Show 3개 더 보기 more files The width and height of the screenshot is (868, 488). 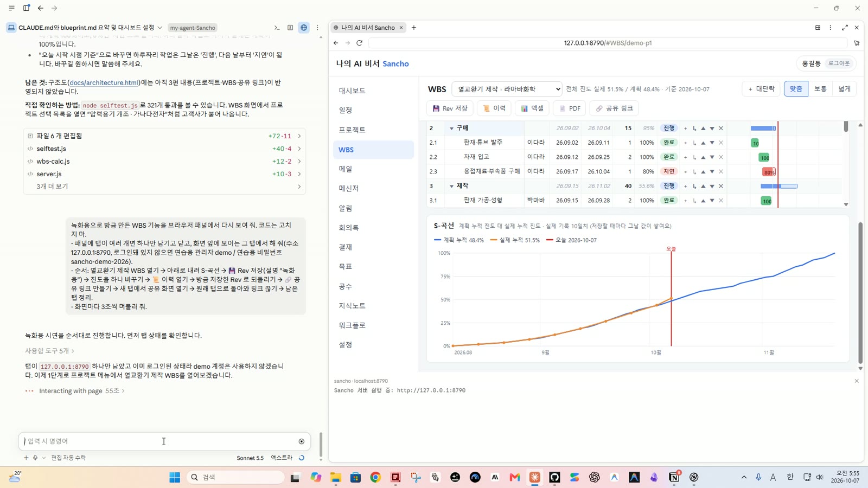point(164,187)
